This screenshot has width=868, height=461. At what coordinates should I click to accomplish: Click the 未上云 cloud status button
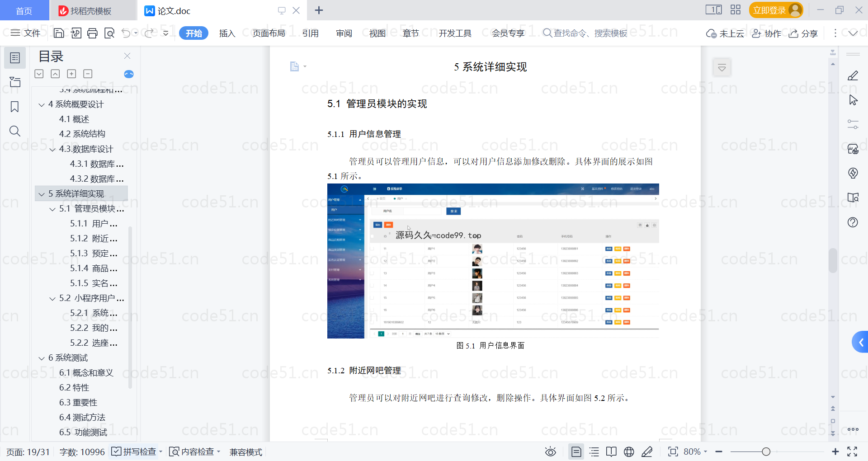pyautogui.click(x=725, y=33)
